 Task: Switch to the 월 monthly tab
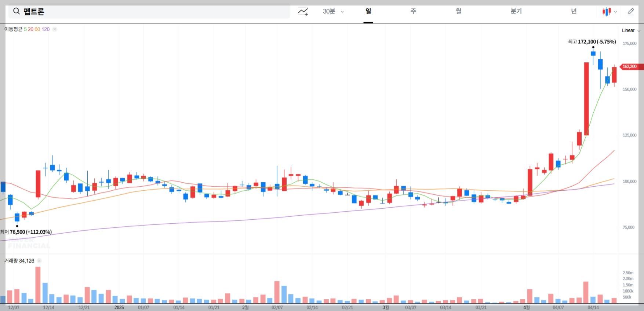pyautogui.click(x=458, y=11)
